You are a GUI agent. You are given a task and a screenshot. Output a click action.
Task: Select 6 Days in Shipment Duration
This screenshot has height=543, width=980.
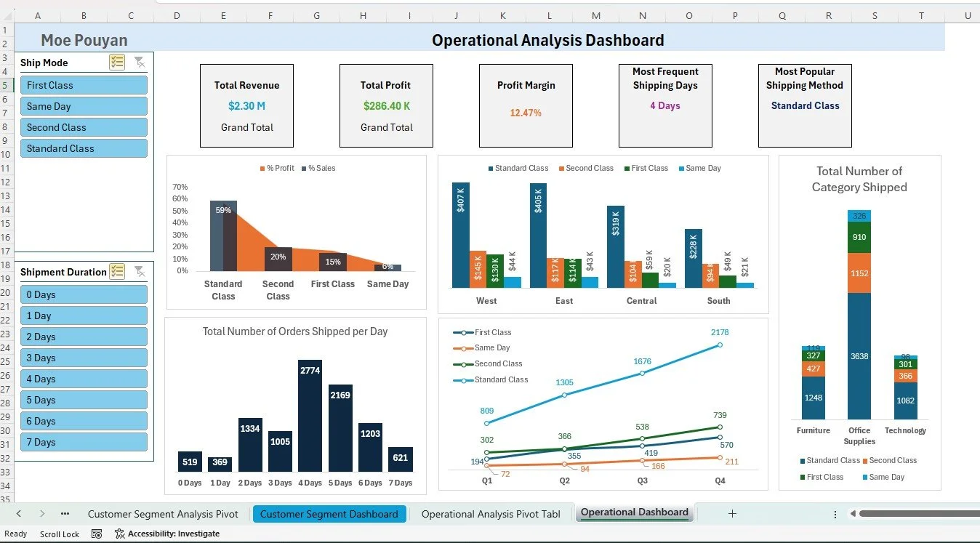pos(84,421)
